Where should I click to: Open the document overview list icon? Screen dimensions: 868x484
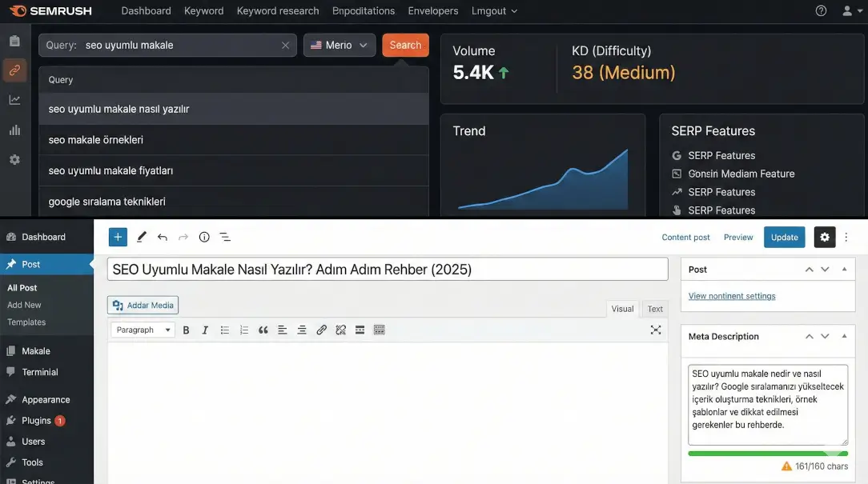pyautogui.click(x=224, y=237)
